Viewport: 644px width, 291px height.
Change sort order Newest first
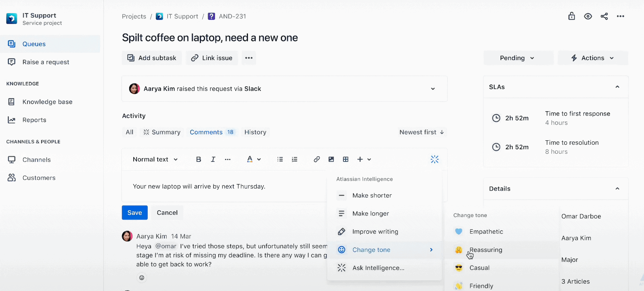(x=422, y=132)
